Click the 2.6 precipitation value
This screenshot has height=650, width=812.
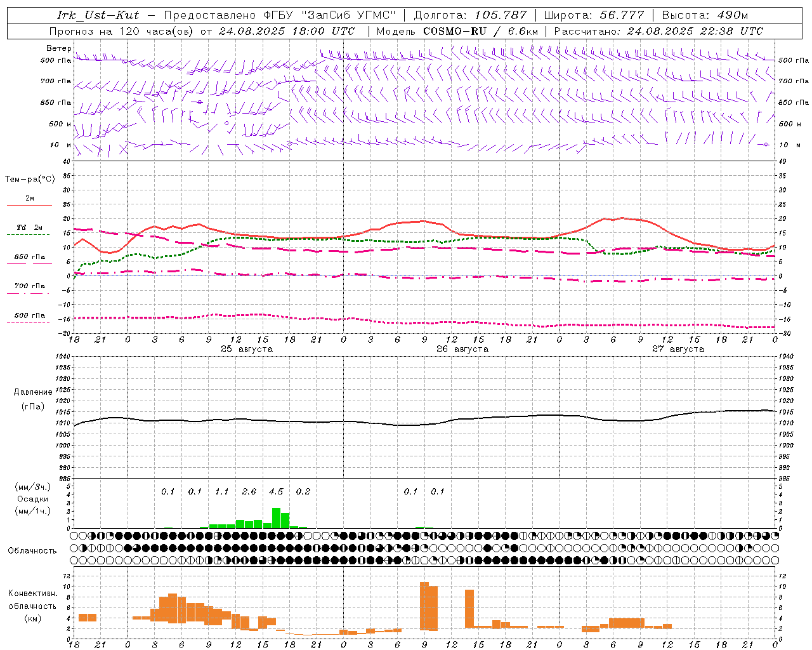(249, 491)
